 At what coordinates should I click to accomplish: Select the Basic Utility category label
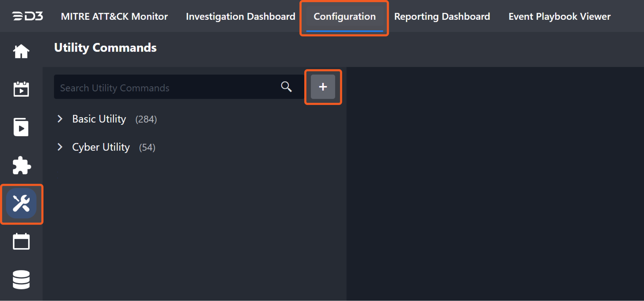point(99,119)
